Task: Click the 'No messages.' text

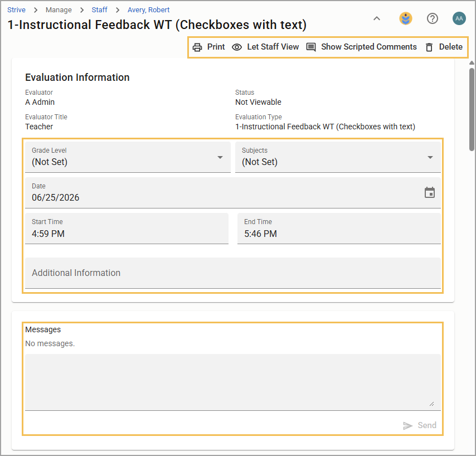Action: 50,343
